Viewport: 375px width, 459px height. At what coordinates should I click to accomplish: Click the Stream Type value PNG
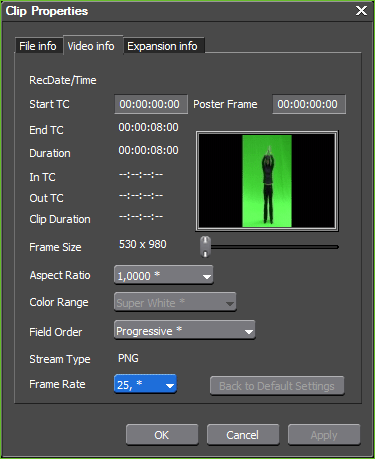coord(128,358)
